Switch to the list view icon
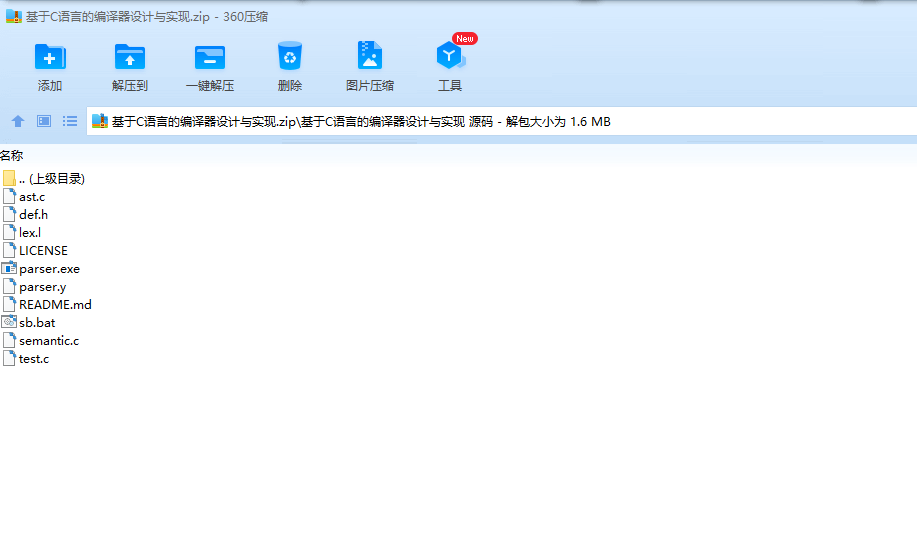 (x=70, y=121)
